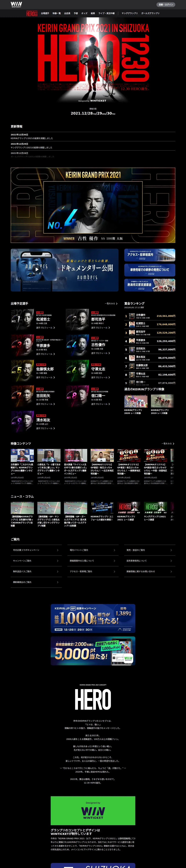Open KEIRINグランプリ 2020 レース映像 thumbnail

point(136,401)
